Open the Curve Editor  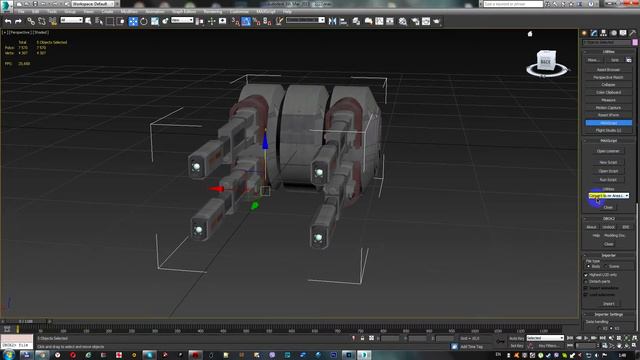(x=379, y=21)
